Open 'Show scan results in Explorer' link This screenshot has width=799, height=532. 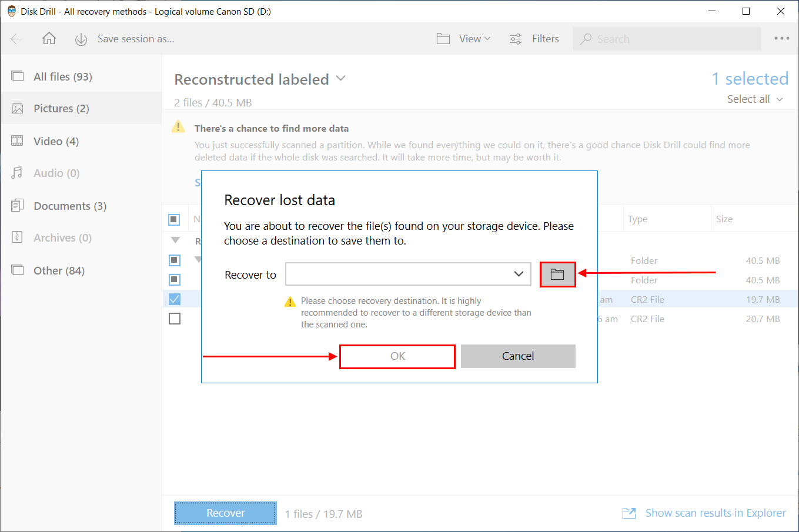point(716,513)
